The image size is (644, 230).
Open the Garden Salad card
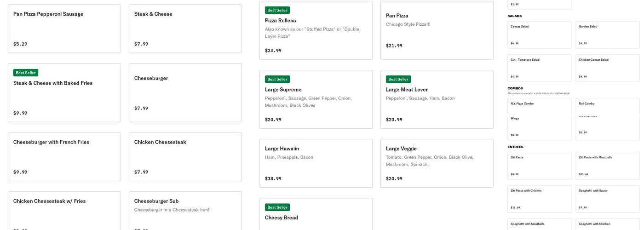coord(607,34)
